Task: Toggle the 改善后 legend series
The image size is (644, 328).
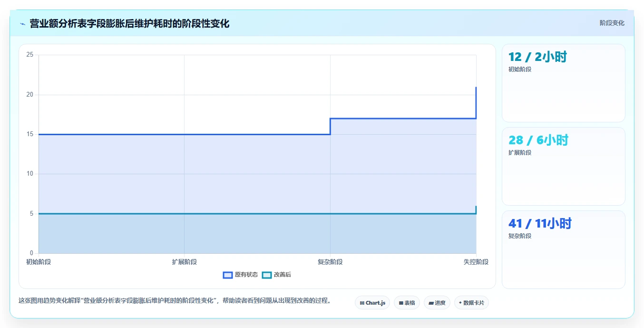Action: click(x=277, y=275)
